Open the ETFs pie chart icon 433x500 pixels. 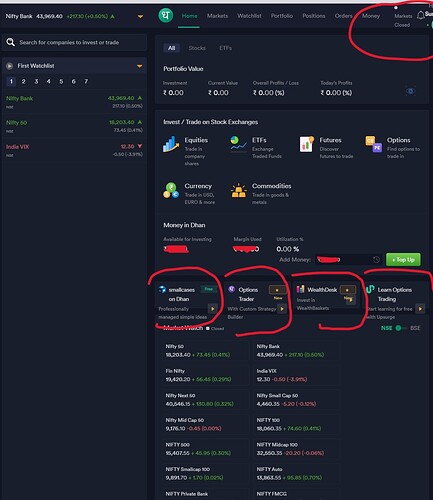[238, 143]
